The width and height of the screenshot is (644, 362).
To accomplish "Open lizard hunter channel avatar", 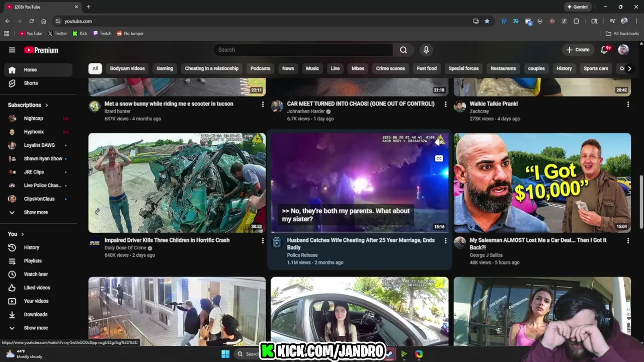I will (x=95, y=106).
